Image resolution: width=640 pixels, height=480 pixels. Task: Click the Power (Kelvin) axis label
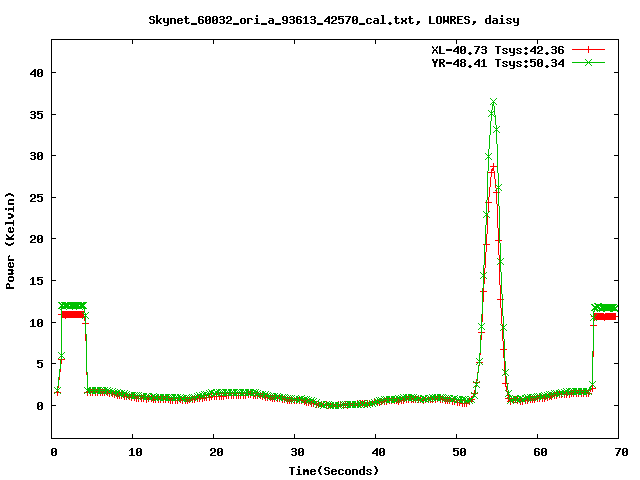10,241
